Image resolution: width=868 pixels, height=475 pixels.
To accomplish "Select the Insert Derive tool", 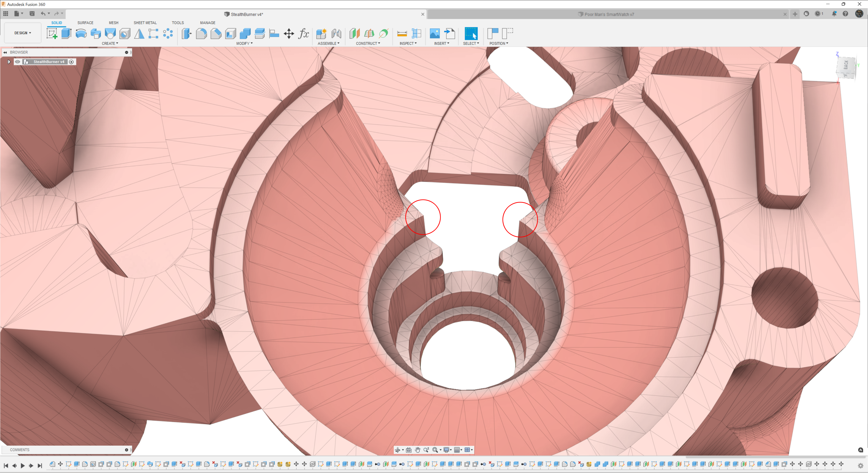I will click(x=450, y=34).
